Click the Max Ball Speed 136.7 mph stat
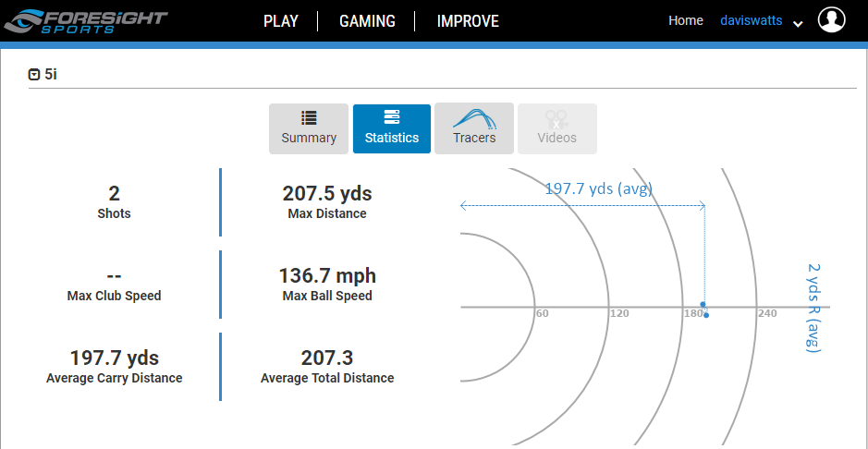 point(327,275)
